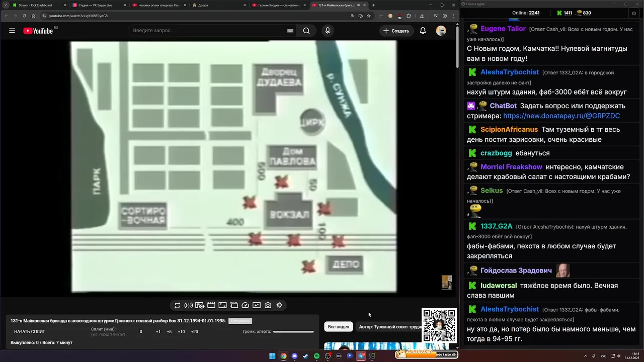Viewport: 644px width, 362px height.
Task: Click the plus-screen icon in the video toolbar
Action: (x=257, y=305)
